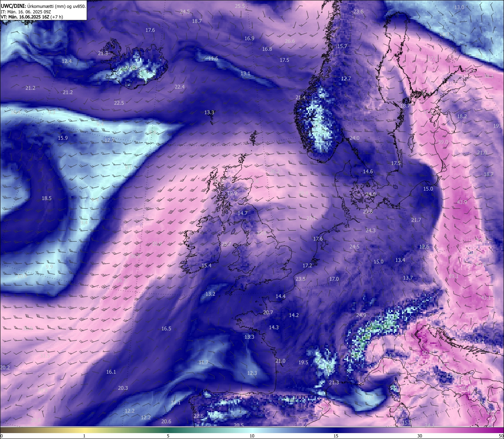Click the 12.3 reading in the Bay of Biscay
This screenshot has height=439, width=504.
pyautogui.click(x=252, y=373)
